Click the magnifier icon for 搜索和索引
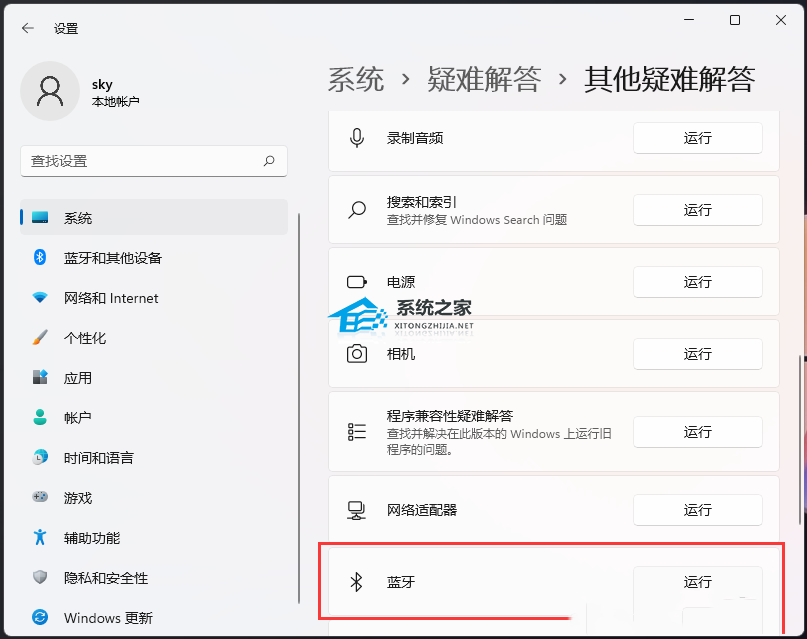807x639 pixels. tap(357, 210)
